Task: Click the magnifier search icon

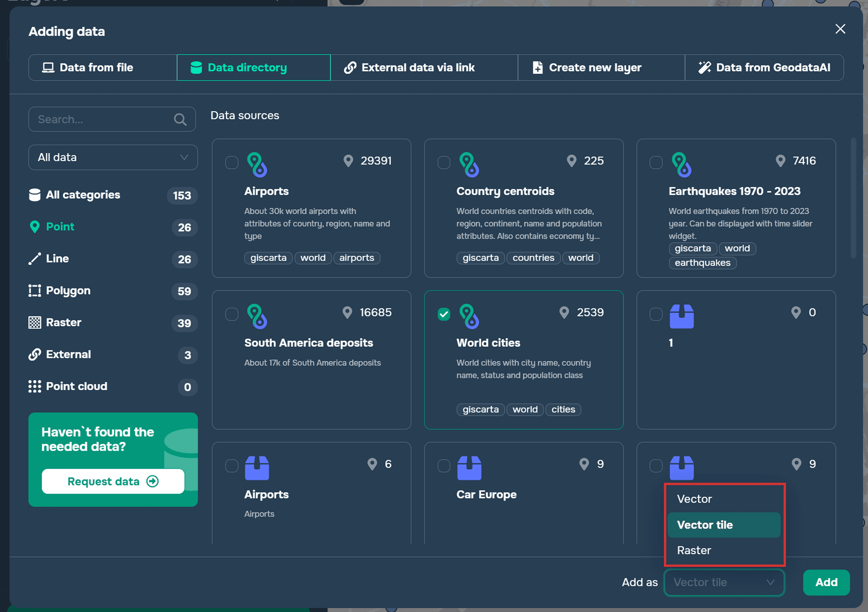Action: (x=180, y=119)
